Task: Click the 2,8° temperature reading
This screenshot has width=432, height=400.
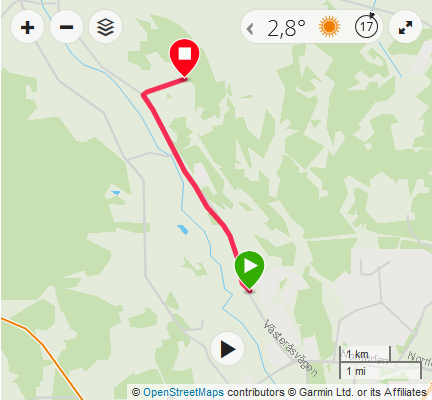Action: [x=286, y=28]
